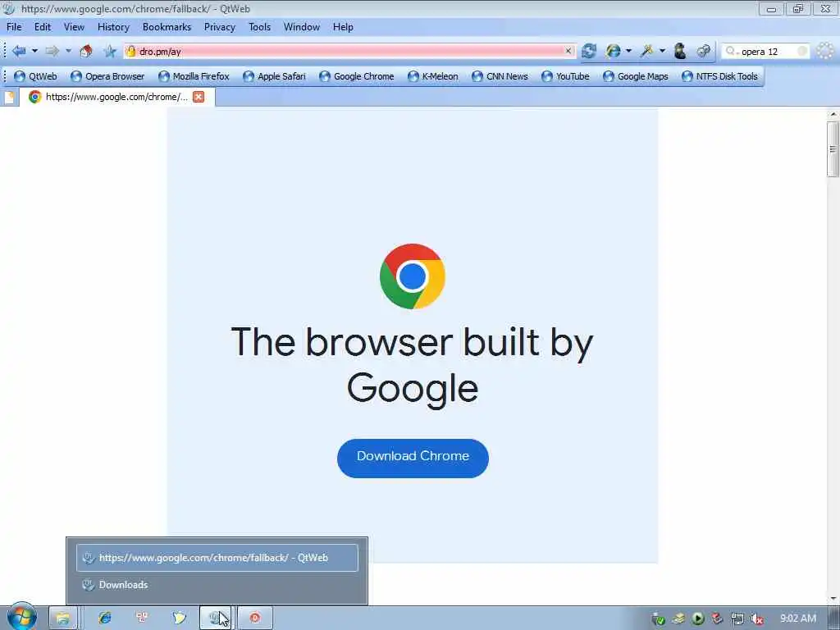Image resolution: width=840 pixels, height=630 pixels.
Task: Click the padlock icon in address bar
Action: (x=130, y=52)
